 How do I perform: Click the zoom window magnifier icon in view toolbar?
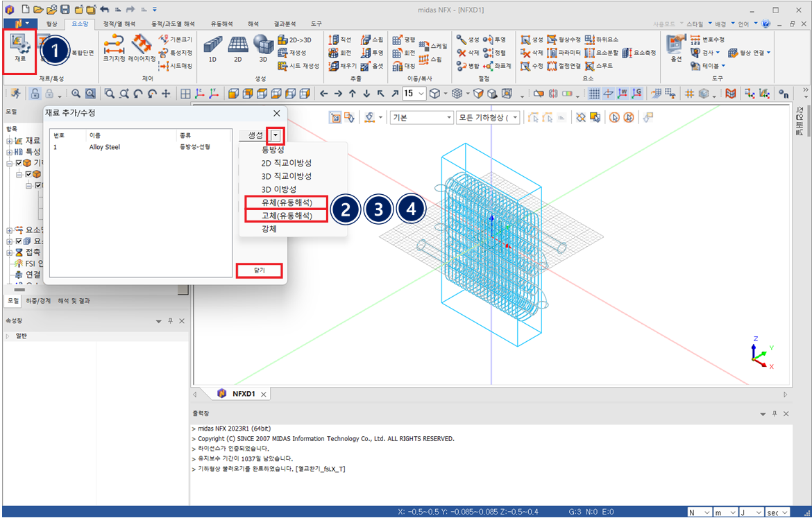(109, 94)
